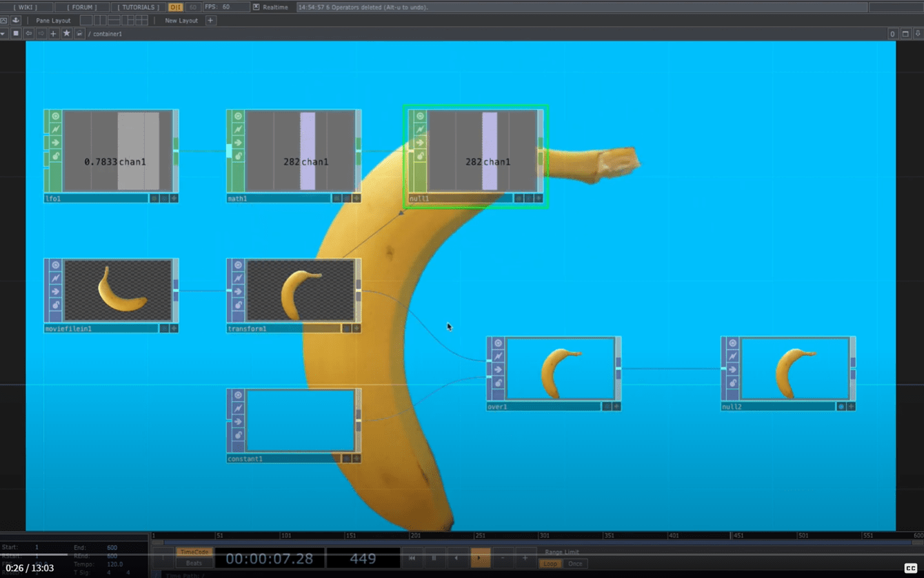Click the frame counter field showing 449
The image size is (924, 578).
[364, 558]
